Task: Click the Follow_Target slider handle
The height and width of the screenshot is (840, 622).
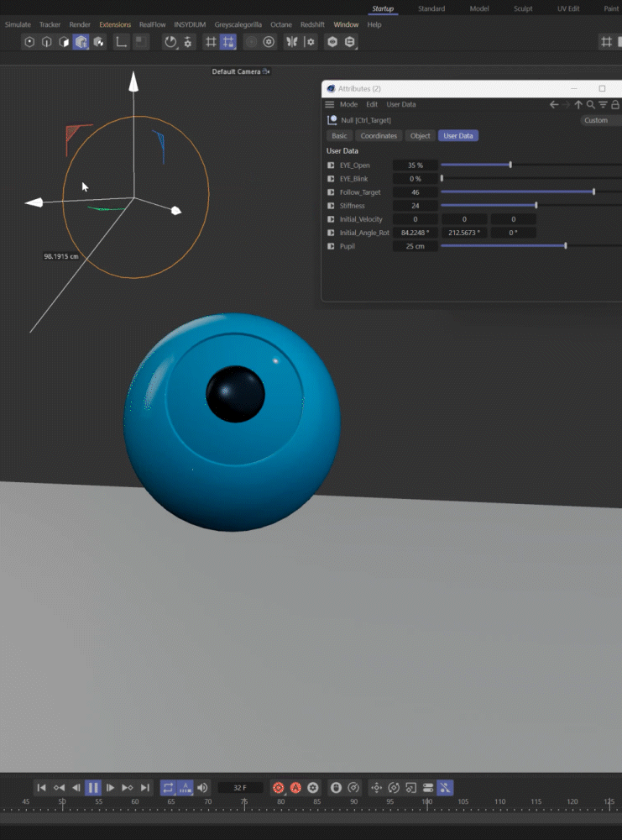Action: [x=593, y=192]
